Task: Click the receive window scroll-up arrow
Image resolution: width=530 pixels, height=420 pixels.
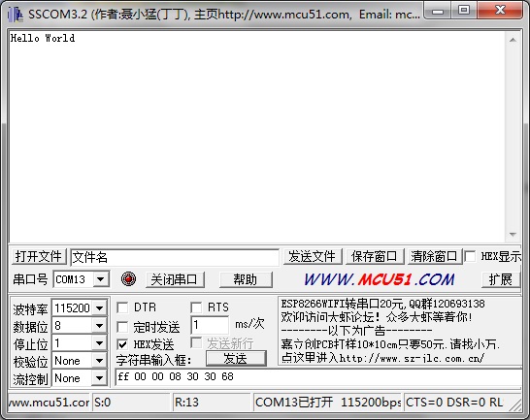Action: (x=513, y=40)
